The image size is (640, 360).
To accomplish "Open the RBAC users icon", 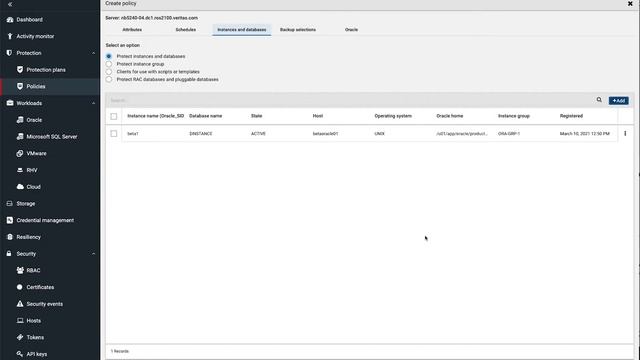I will click(x=20, y=270).
